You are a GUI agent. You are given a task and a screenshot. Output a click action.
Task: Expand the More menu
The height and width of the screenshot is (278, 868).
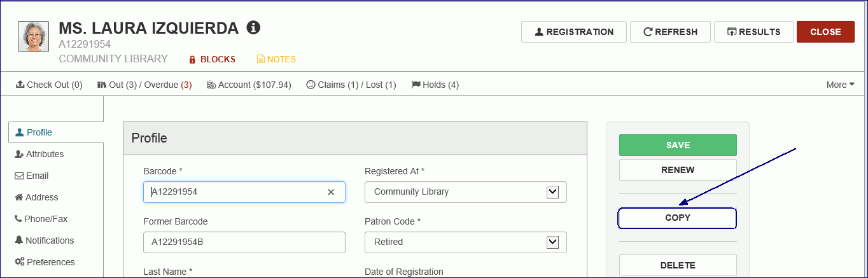[840, 85]
